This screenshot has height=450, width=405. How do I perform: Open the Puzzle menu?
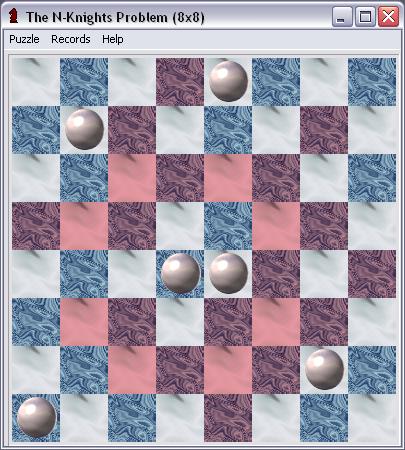pos(24,39)
